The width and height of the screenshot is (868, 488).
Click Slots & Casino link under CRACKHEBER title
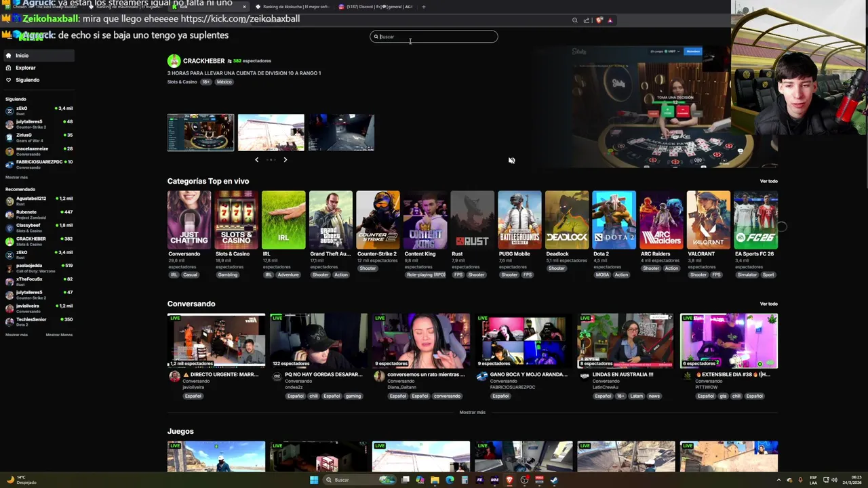tap(182, 82)
